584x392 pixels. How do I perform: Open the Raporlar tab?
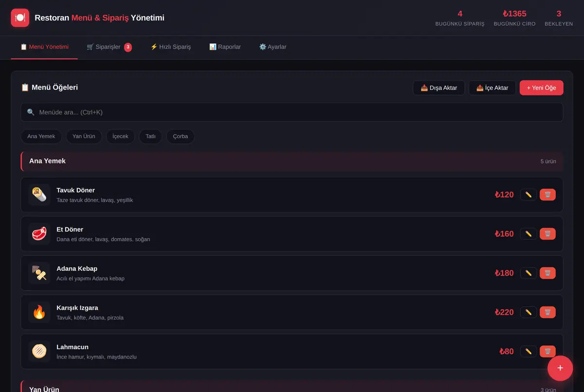225,47
